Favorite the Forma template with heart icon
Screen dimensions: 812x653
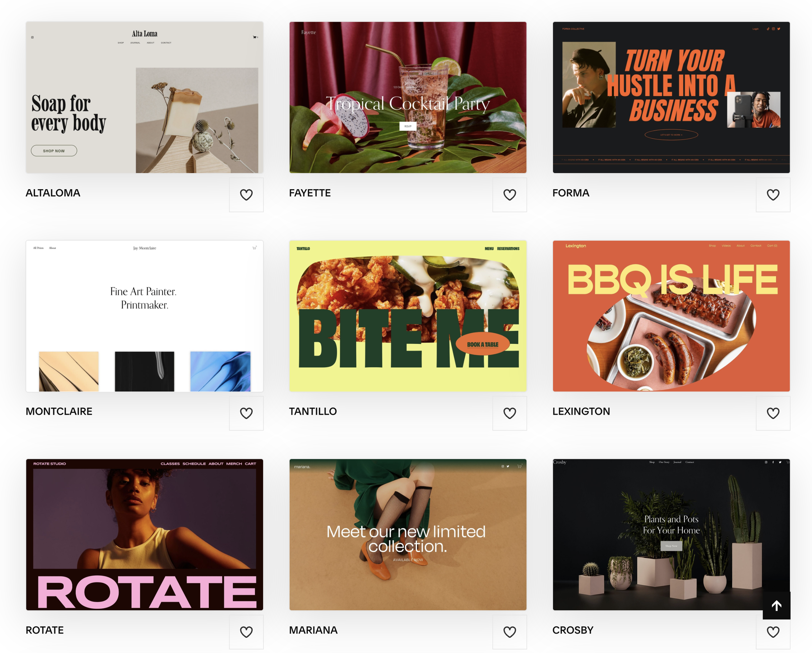[x=773, y=195]
